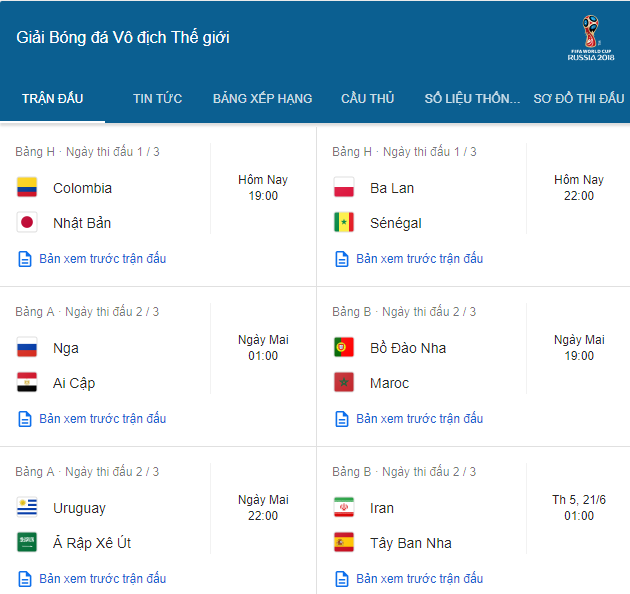Open match preview for Colombia vs Nhật Bản

coord(102,259)
